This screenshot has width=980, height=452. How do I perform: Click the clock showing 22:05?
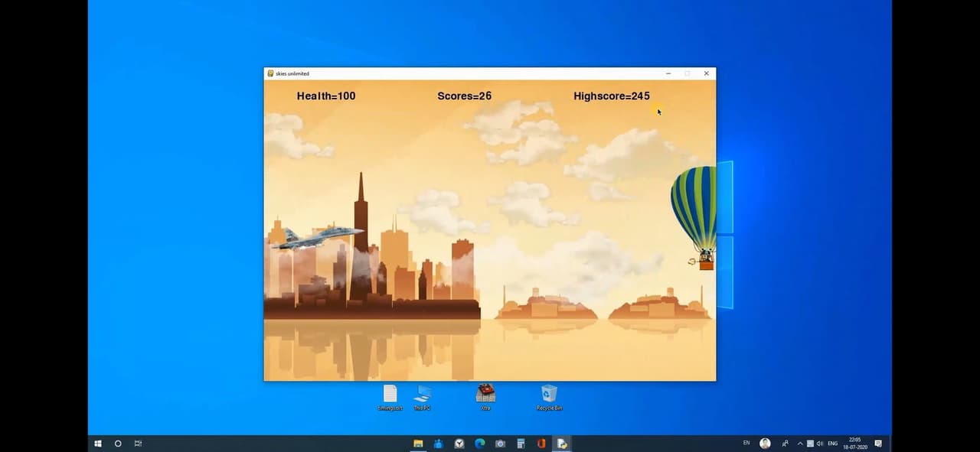click(x=855, y=444)
